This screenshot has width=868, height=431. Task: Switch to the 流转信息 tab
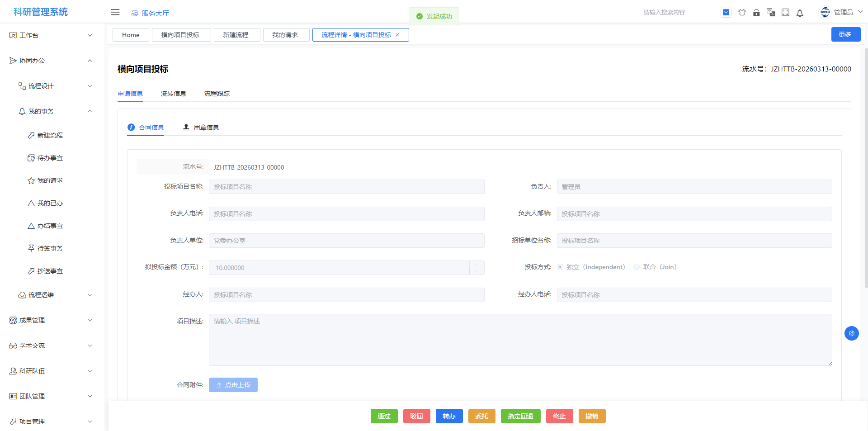pos(173,94)
